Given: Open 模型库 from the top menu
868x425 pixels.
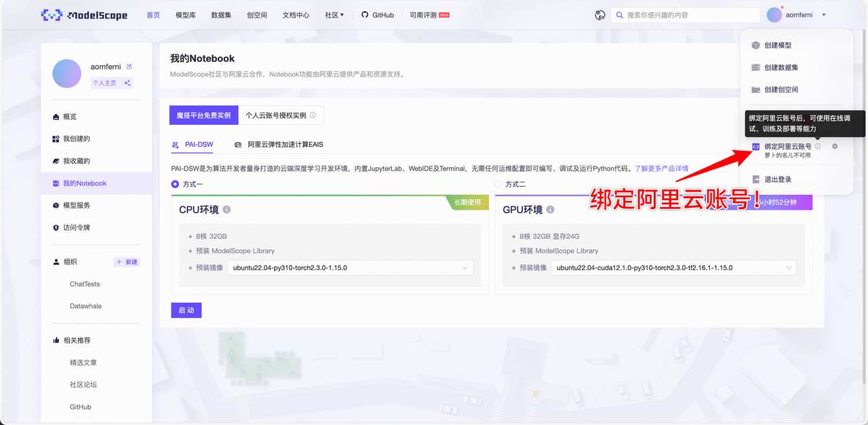Looking at the screenshot, I should click(x=185, y=14).
